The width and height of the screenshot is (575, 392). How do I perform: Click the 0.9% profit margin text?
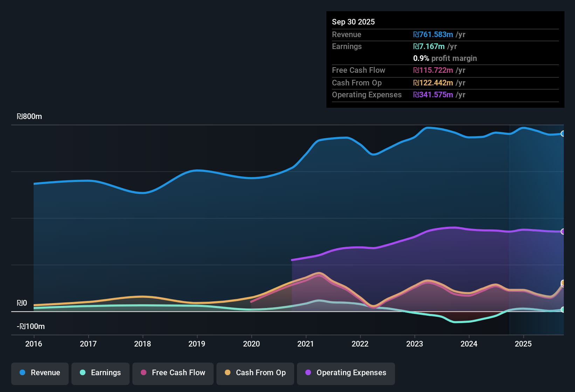click(445, 58)
